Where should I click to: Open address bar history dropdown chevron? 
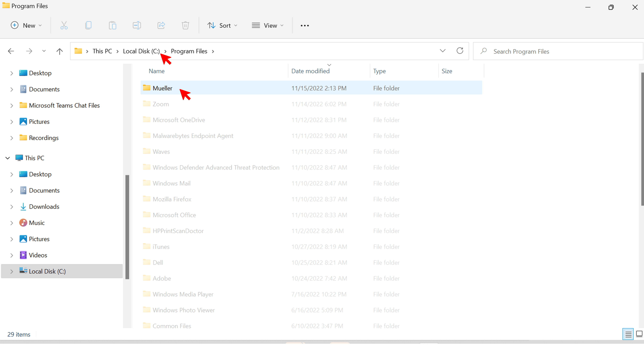tap(443, 51)
